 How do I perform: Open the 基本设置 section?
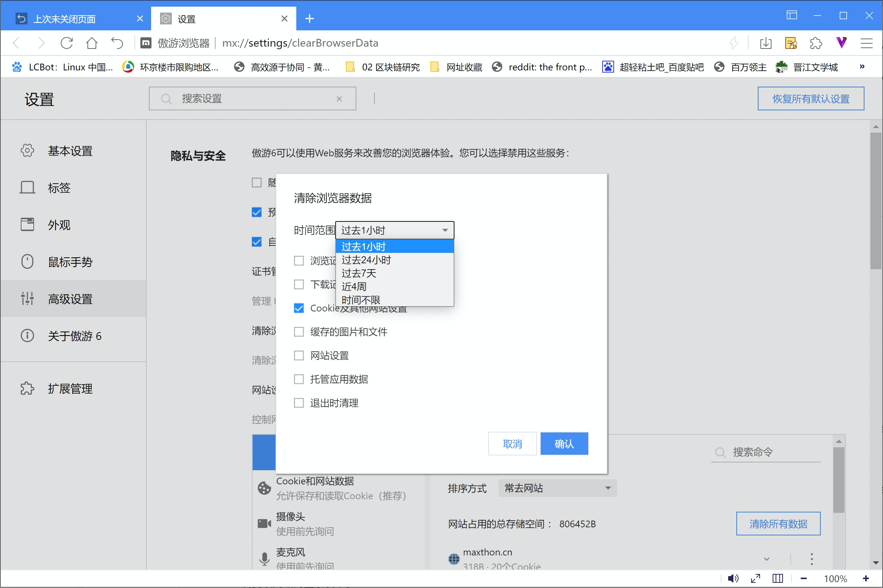[x=73, y=151]
